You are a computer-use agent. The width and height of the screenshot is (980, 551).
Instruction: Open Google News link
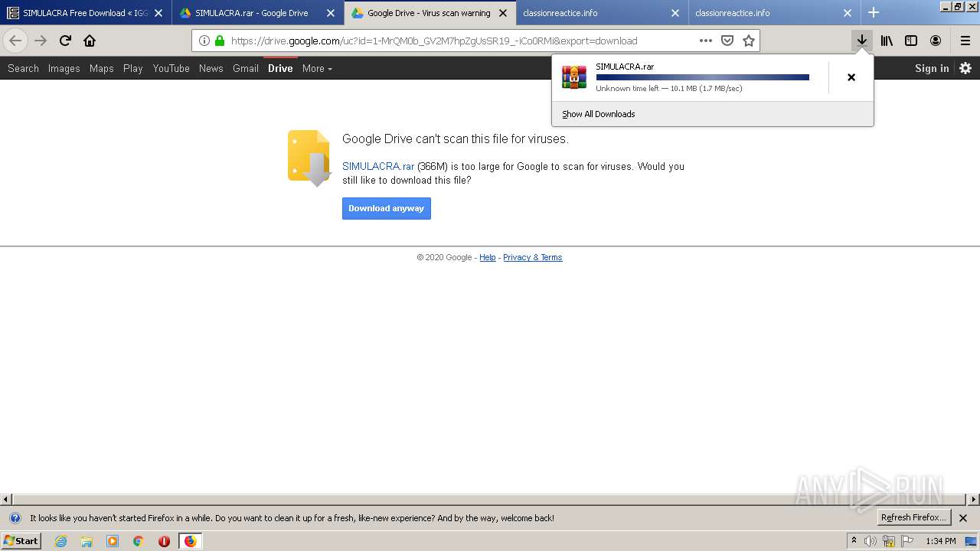click(x=211, y=68)
